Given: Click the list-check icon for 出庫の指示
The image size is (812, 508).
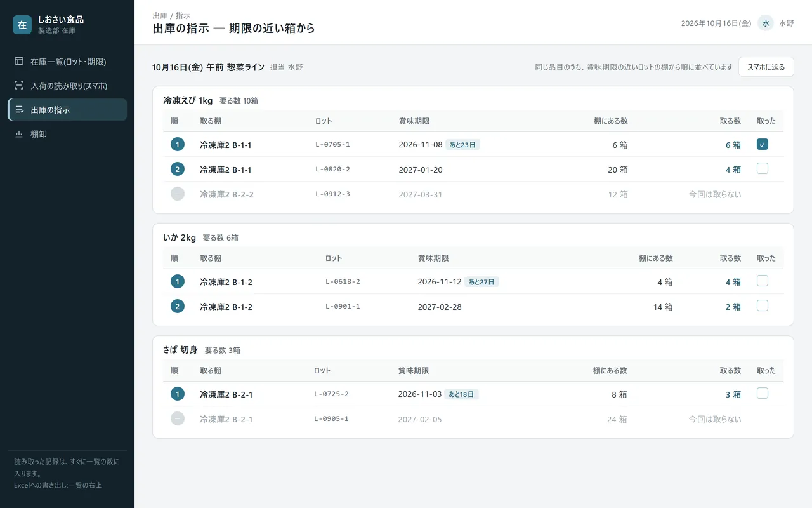Looking at the screenshot, I should pos(19,110).
